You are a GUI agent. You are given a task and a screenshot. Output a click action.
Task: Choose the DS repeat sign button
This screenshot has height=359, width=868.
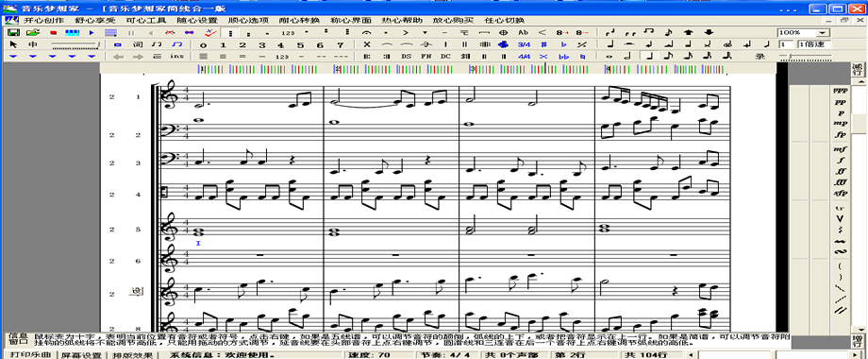pyautogui.click(x=407, y=56)
